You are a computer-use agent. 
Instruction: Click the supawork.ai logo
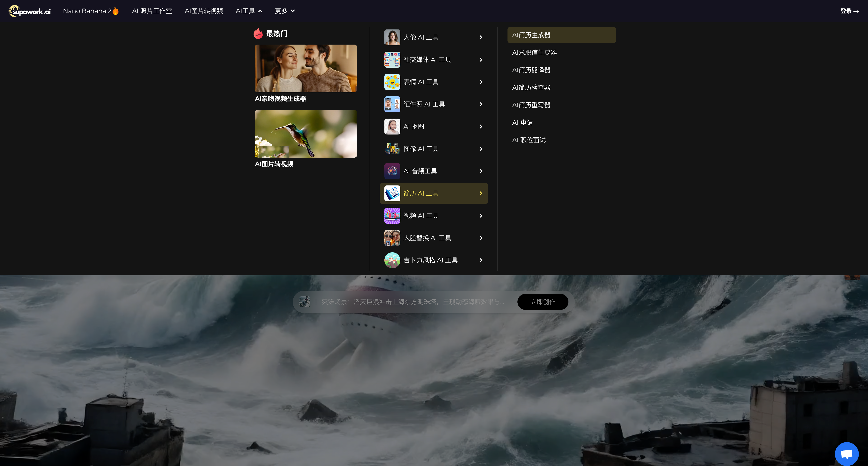[x=30, y=11]
